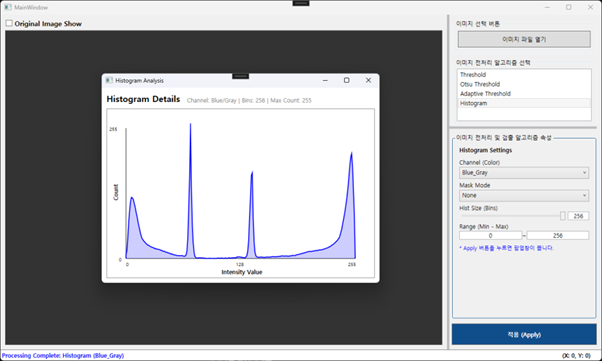This screenshot has height=361, width=602.
Task: Click the Processing Complete status bar message
Action: [63, 356]
